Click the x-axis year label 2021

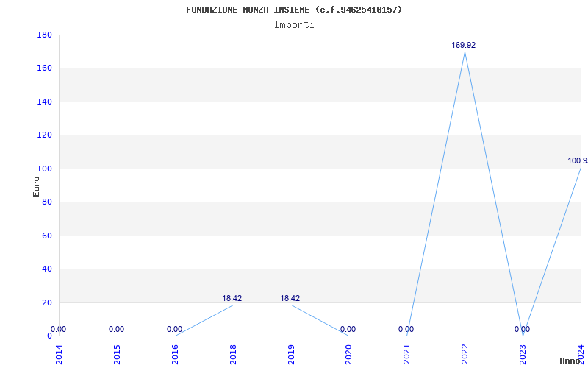pos(407,355)
